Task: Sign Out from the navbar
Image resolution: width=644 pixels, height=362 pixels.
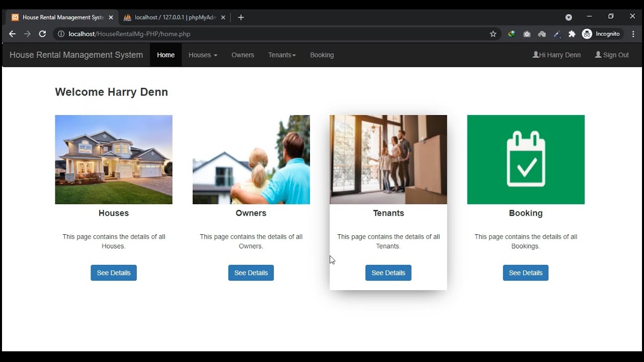Action: [612, 55]
